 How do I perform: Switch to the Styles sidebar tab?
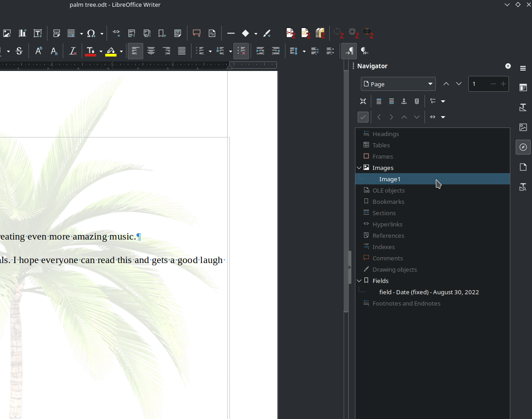[x=523, y=107]
